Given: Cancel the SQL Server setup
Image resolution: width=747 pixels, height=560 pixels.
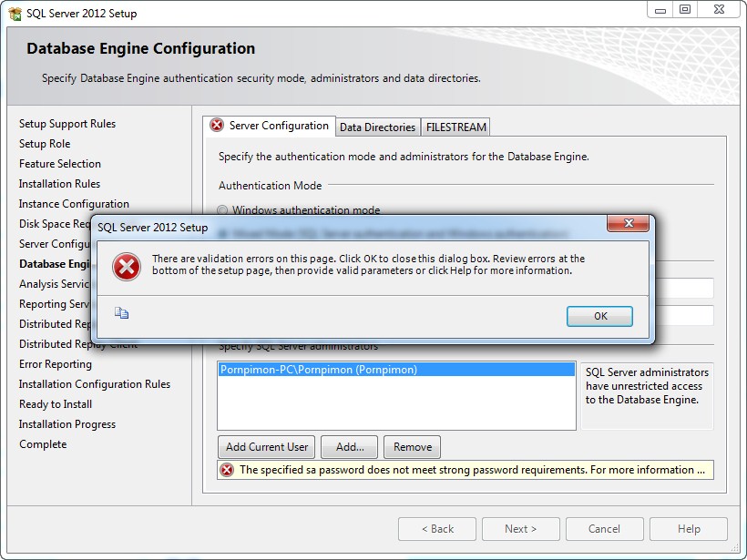Looking at the screenshot, I should pos(604,529).
